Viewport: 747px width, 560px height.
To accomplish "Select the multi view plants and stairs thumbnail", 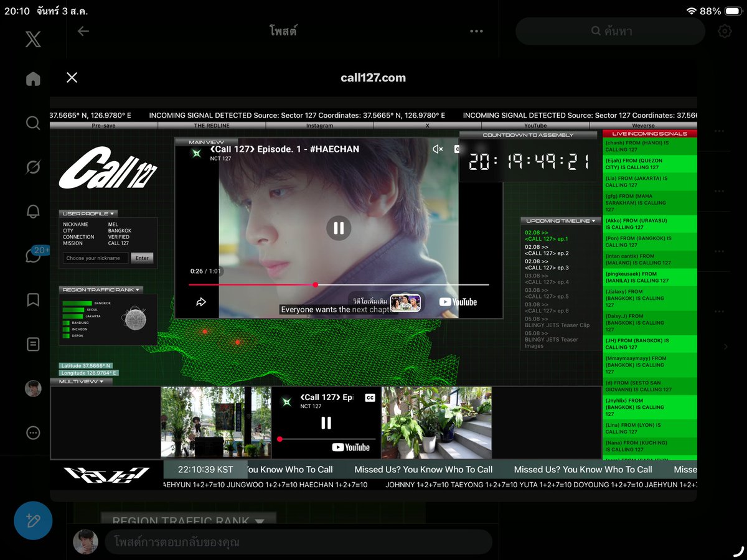I will point(436,422).
